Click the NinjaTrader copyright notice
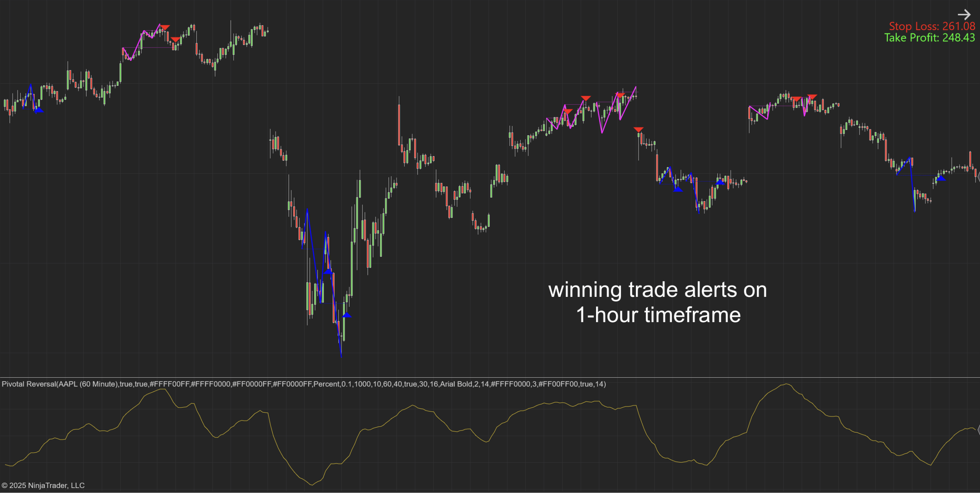Image resolution: width=980 pixels, height=493 pixels. [43, 485]
